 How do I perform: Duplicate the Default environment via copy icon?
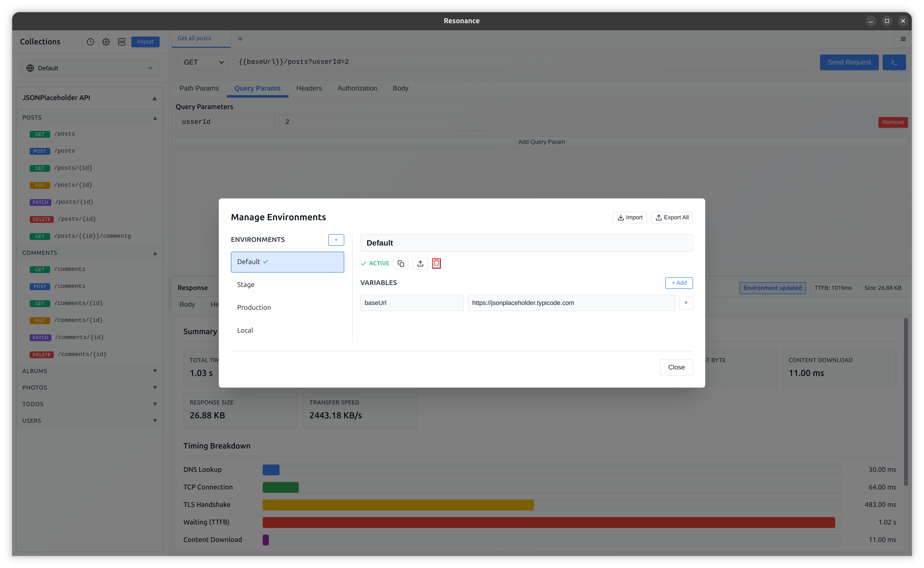401,263
